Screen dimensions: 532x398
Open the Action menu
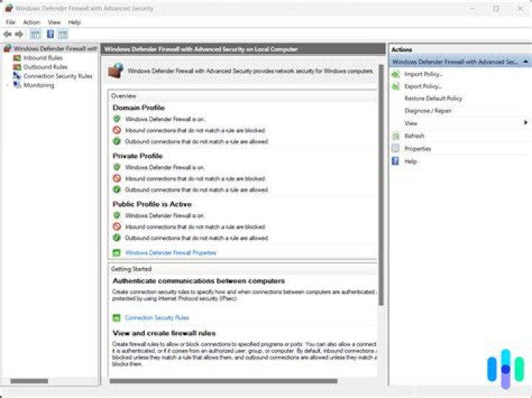pyautogui.click(x=32, y=22)
